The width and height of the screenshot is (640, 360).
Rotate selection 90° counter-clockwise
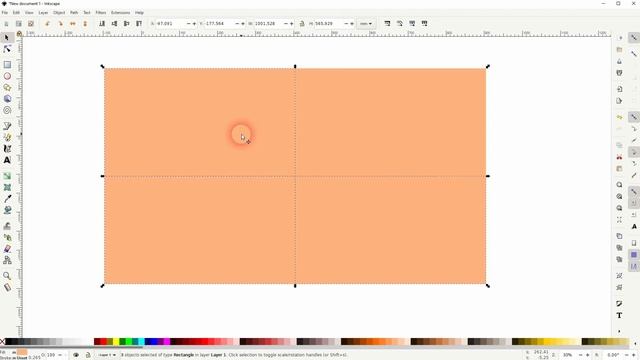point(47,24)
